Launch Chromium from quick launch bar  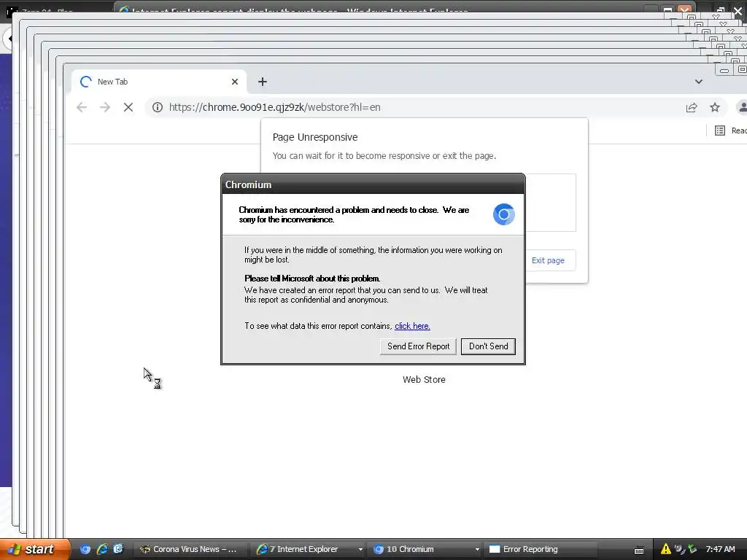pyautogui.click(x=85, y=549)
